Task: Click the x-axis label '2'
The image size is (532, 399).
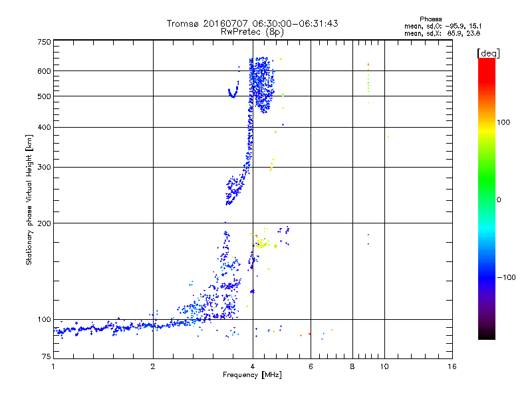Action: (153, 366)
